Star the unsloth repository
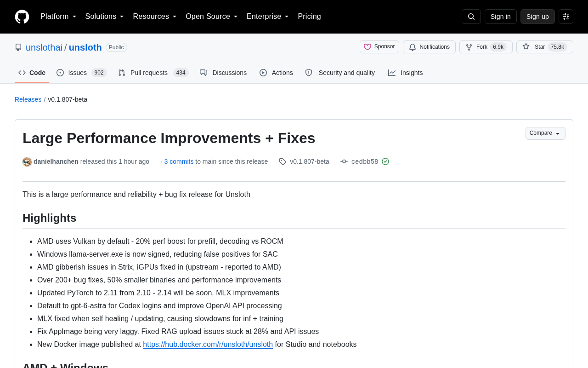This screenshot has height=368, width=588. (x=545, y=47)
